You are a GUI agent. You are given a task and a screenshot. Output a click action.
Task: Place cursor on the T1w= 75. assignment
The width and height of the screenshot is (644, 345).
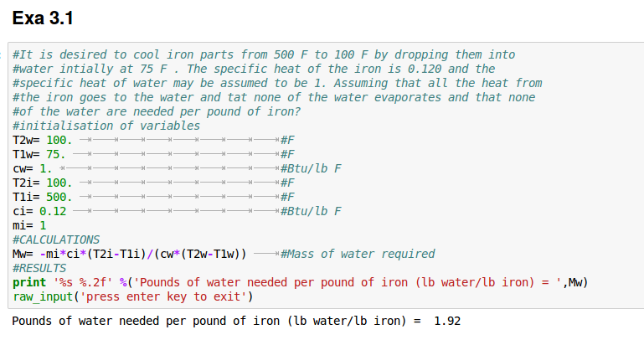39,154
